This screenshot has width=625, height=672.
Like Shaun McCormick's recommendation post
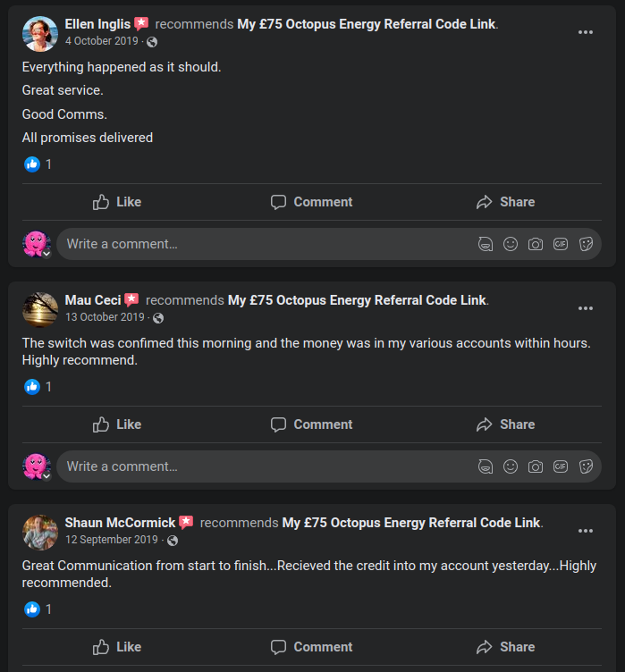[x=117, y=647]
